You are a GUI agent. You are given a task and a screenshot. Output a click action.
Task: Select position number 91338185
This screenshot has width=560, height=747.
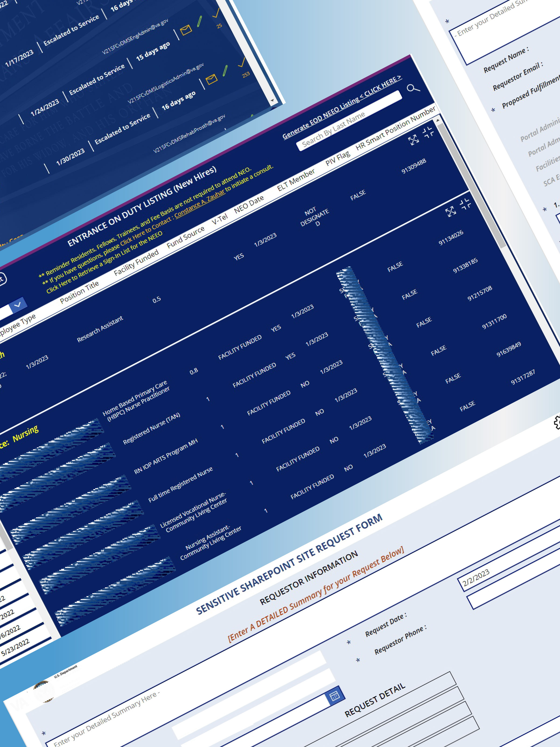click(x=465, y=265)
